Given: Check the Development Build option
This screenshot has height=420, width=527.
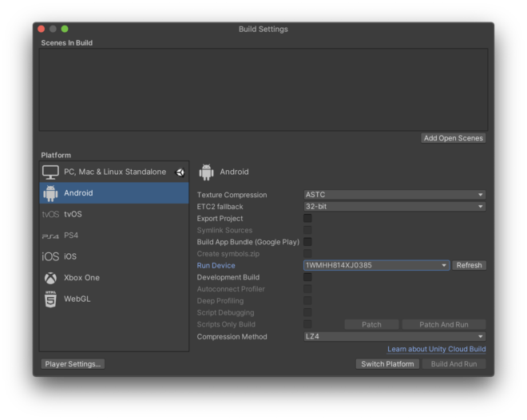Looking at the screenshot, I should click(x=307, y=277).
